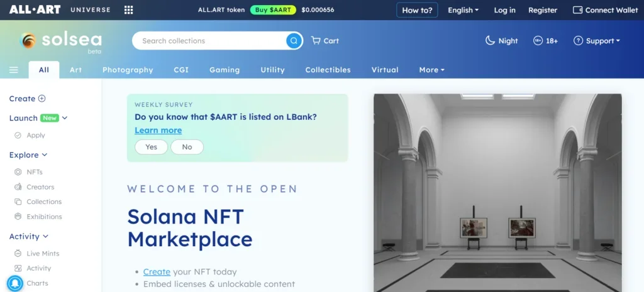Screen dimensions: 644x292
Task: Select the Art category tab
Action: (75, 70)
